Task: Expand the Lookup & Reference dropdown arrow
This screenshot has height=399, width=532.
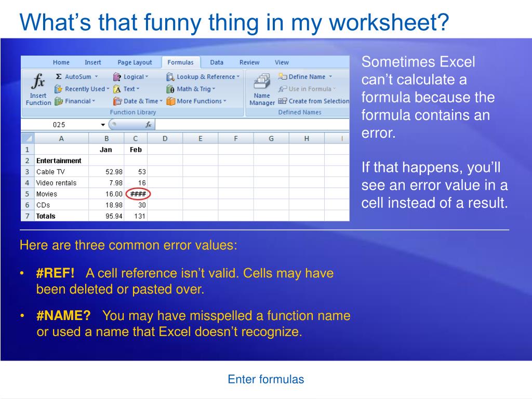Action: click(238, 77)
